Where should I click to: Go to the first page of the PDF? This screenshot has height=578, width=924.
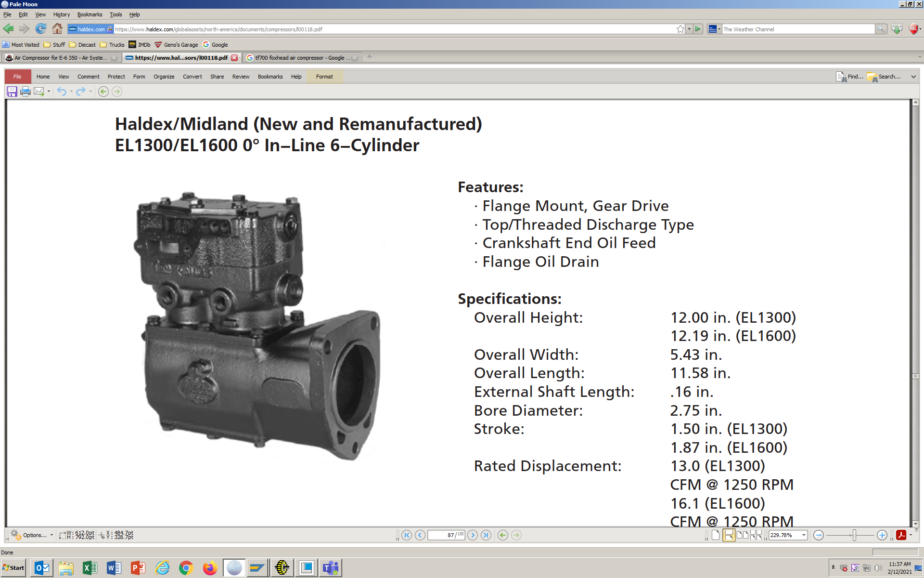point(407,535)
